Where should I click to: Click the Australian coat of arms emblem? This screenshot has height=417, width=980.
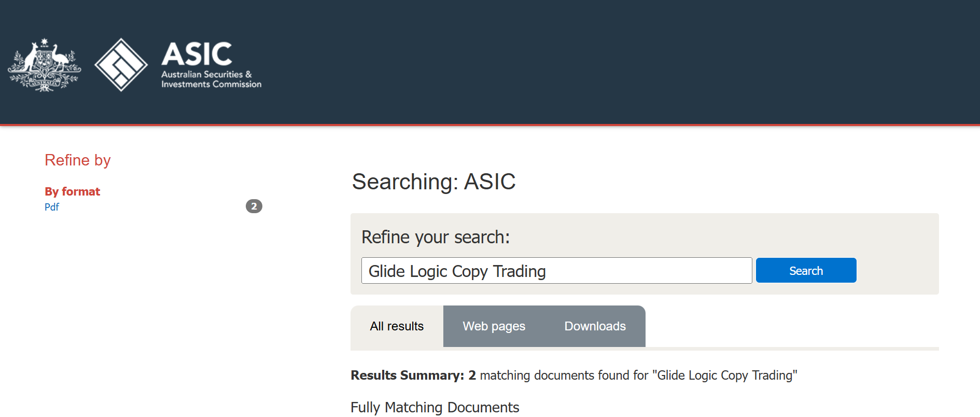(45, 65)
